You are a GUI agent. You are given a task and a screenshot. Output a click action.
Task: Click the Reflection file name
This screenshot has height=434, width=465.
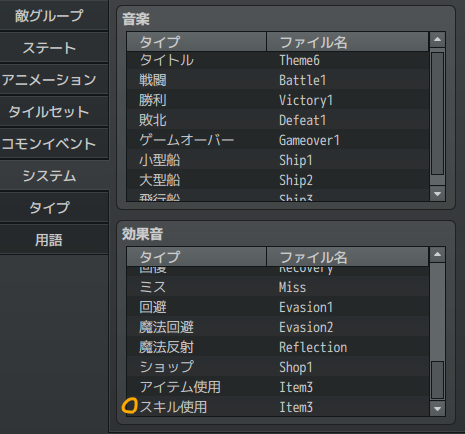point(313,347)
